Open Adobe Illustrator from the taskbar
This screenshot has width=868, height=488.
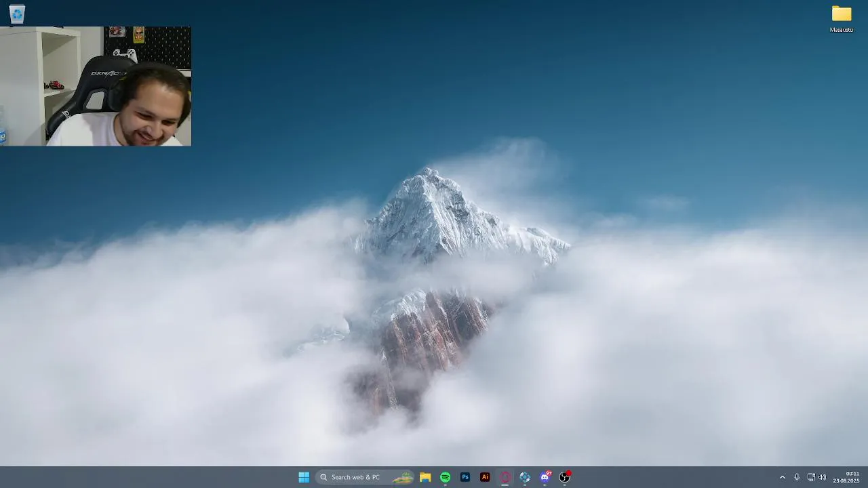pyautogui.click(x=485, y=477)
